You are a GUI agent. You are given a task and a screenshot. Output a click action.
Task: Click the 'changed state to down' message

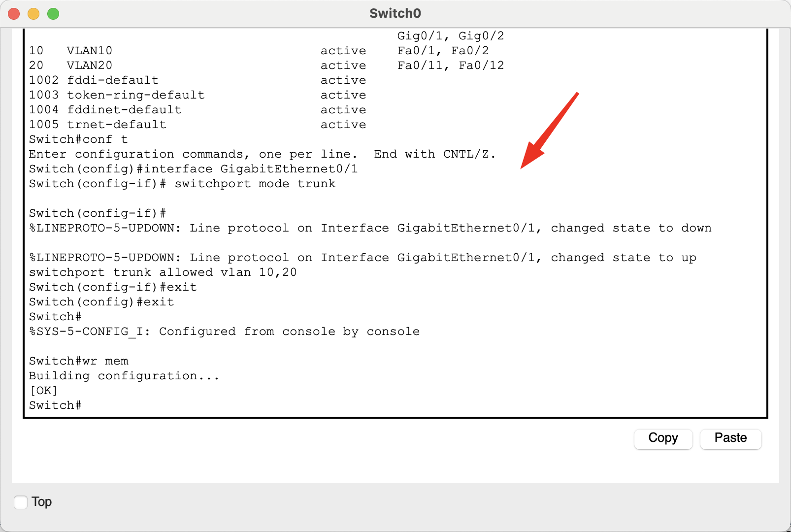click(631, 228)
